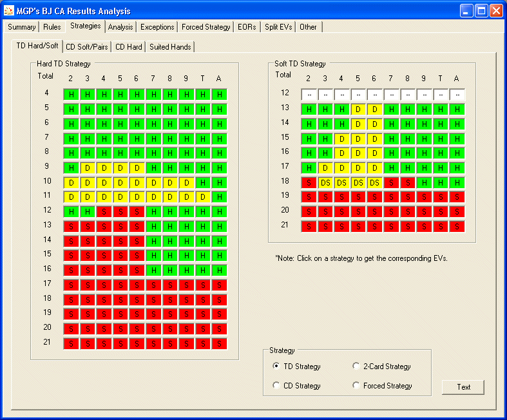Click hard 11 vs dealer A H cell
Screen dimensions: 507x420
[x=219, y=197]
